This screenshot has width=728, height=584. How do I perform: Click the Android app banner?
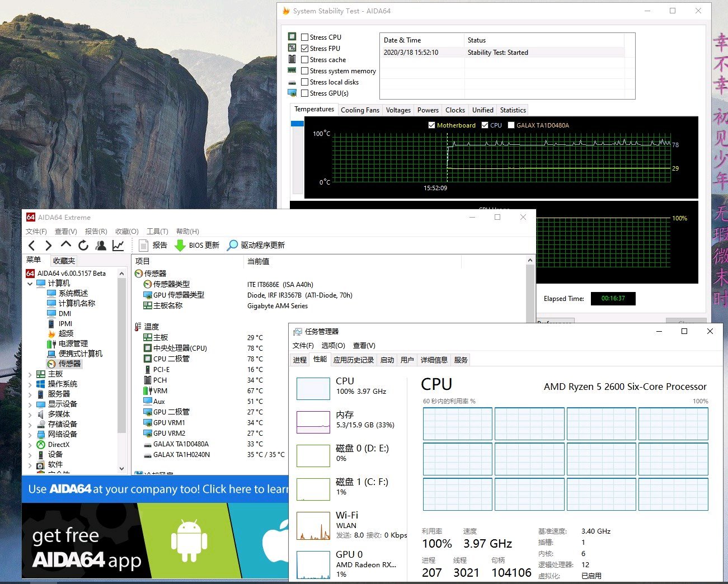(189, 541)
